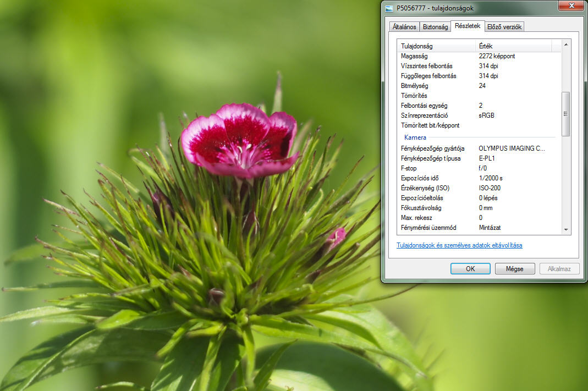Select the Érzékenység (ISO) row

tap(480, 188)
